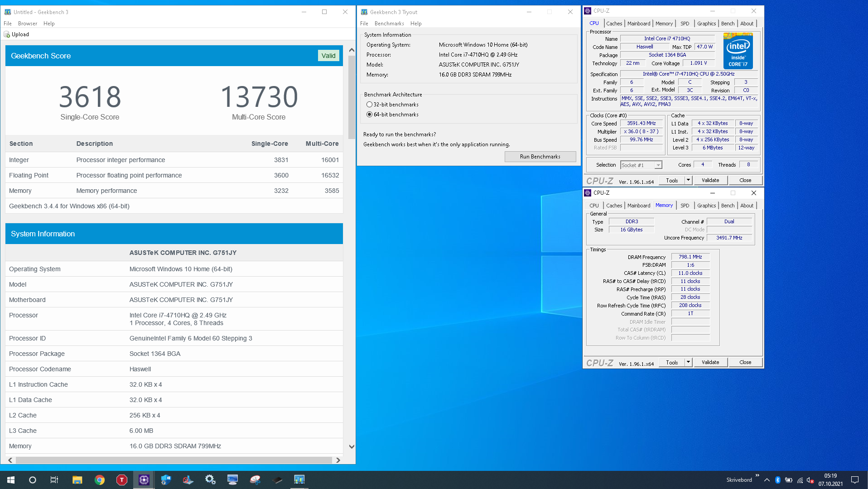Click the Geekbench vertical scrollbar thumb
Screen dimensions: 868x489
pyautogui.click(x=352, y=97)
